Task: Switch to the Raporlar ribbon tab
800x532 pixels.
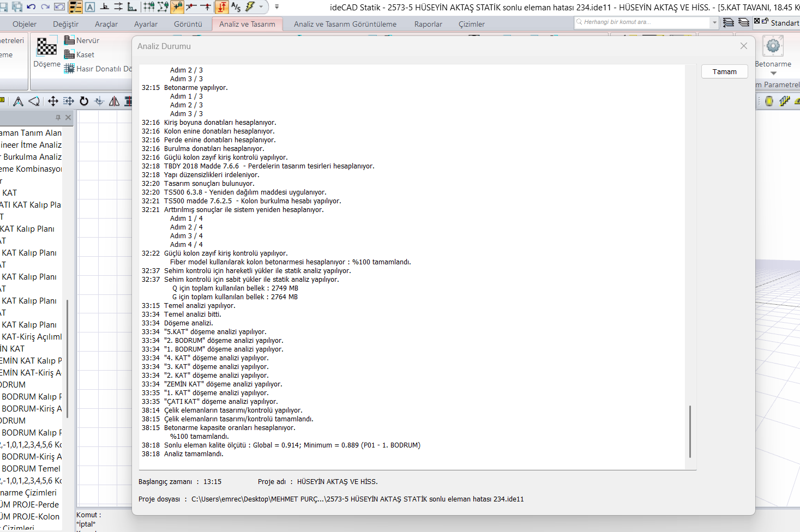Action: [428, 24]
